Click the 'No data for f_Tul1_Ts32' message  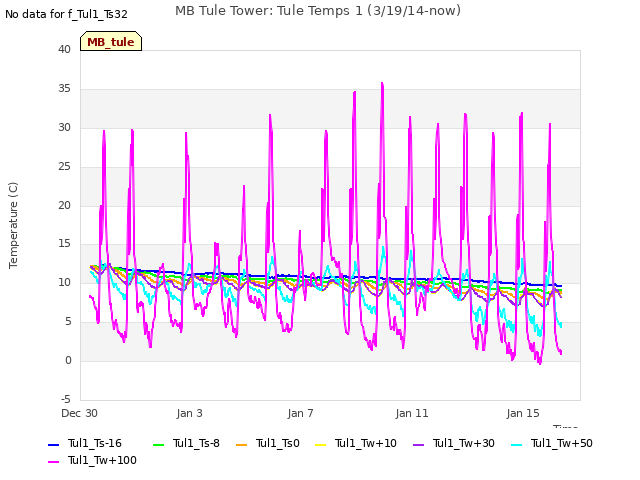[67, 14]
